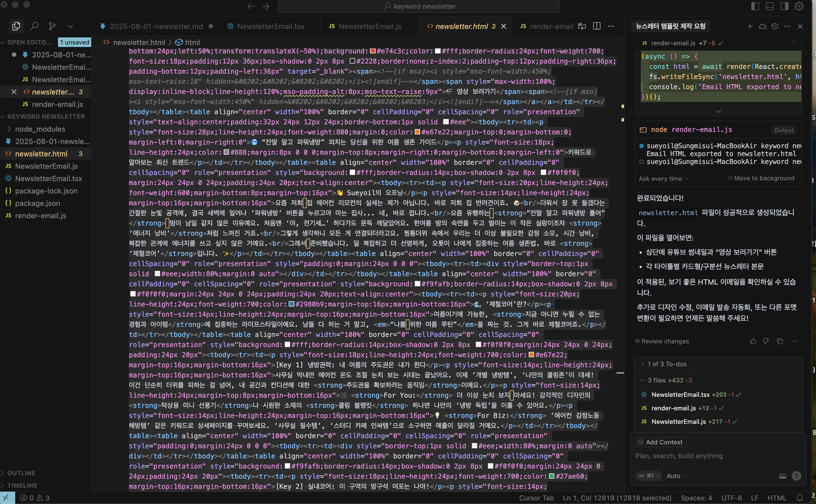This screenshot has height=504, width=816.
Task: Click the thumbs up feedback icon
Action: (x=753, y=341)
